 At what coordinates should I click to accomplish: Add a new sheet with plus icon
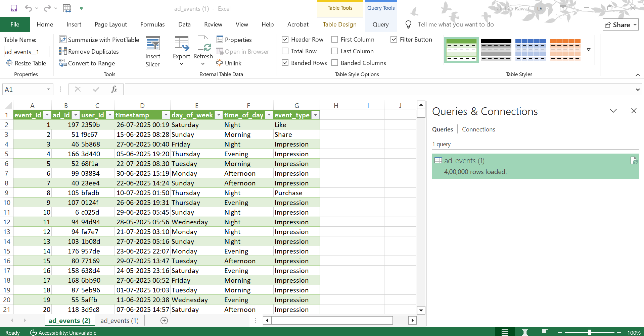point(164,321)
